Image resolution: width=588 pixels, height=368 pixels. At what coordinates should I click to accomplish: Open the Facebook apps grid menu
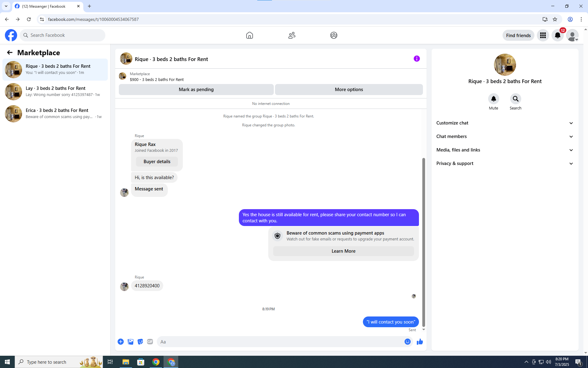click(543, 35)
